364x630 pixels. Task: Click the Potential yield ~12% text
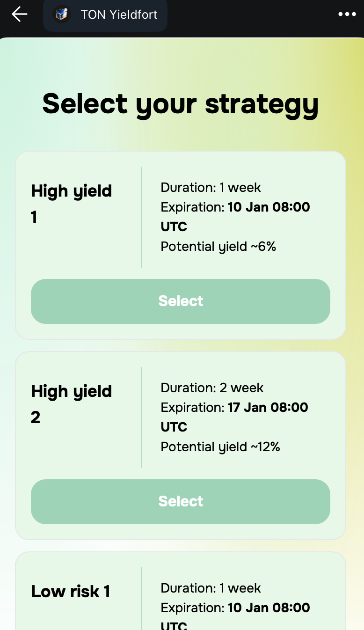tap(220, 447)
